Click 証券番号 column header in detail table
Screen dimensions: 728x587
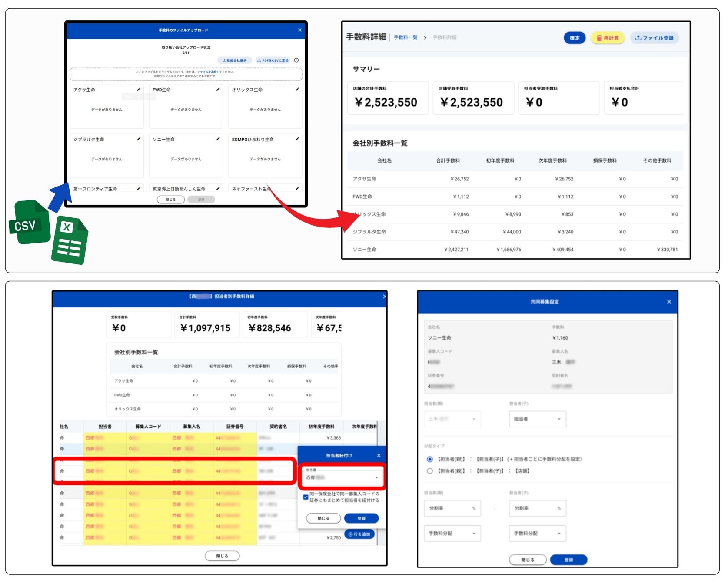coord(235,427)
